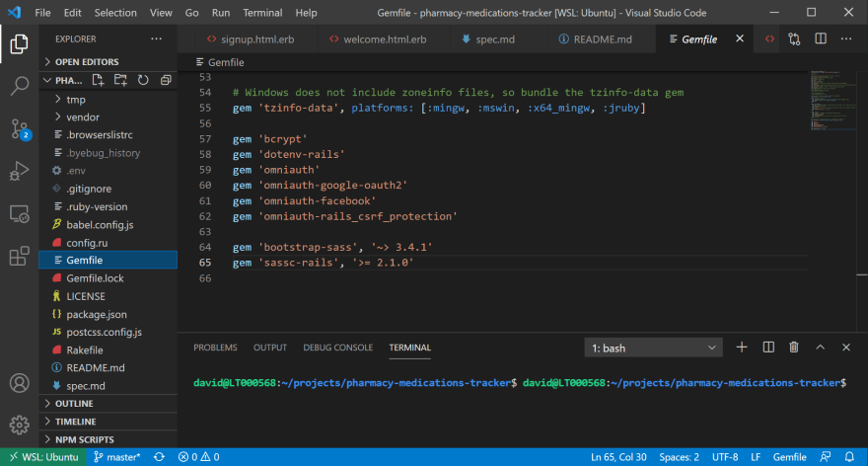Expand the OUTLINE section
The image size is (868, 466).
coord(108,404)
